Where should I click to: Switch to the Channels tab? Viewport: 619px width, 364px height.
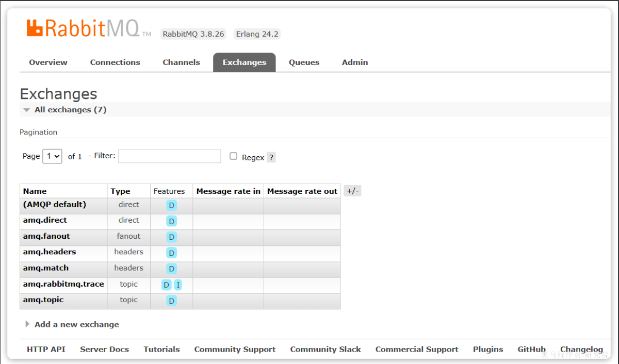pyautogui.click(x=181, y=62)
